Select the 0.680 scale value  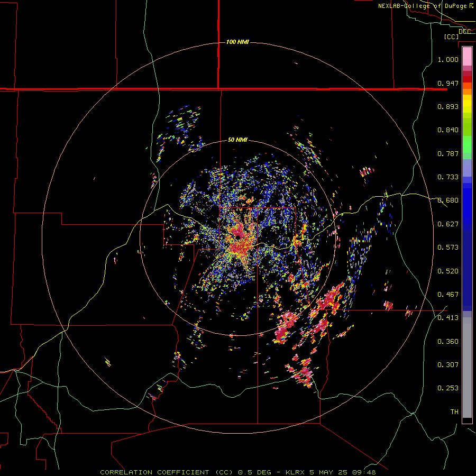click(448, 200)
